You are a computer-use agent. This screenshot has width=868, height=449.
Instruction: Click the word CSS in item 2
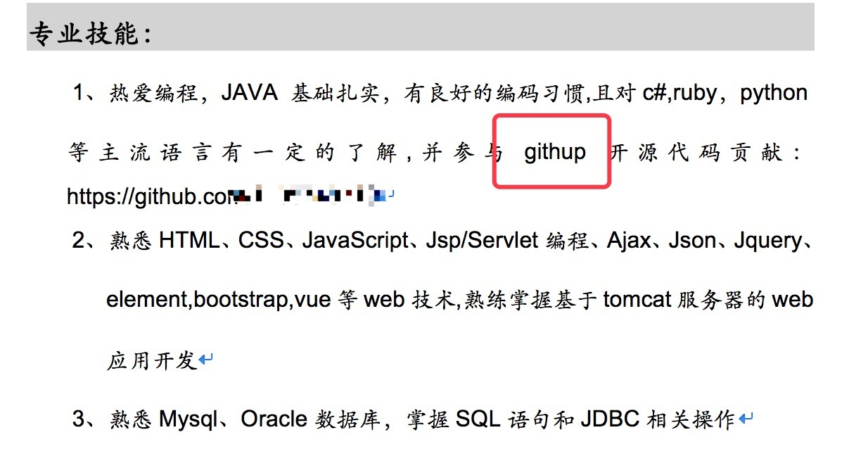pyautogui.click(x=261, y=241)
